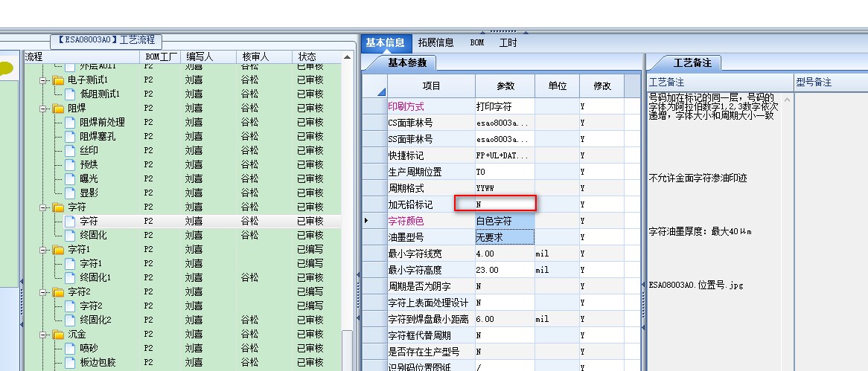The width and height of the screenshot is (868, 371).
Task: Select the 阻焊塞孔 page icon
Action: (x=70, y=137)
